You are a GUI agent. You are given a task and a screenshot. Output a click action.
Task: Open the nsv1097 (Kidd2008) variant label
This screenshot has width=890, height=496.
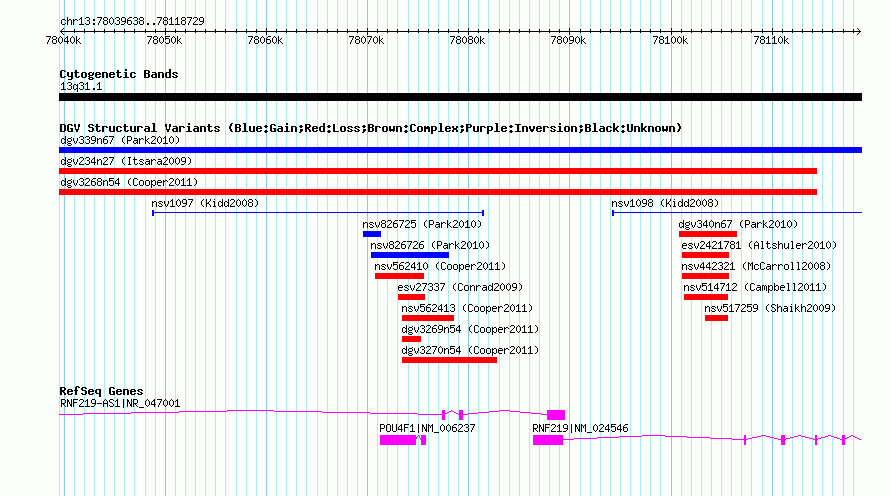click(x=205, y=203)
